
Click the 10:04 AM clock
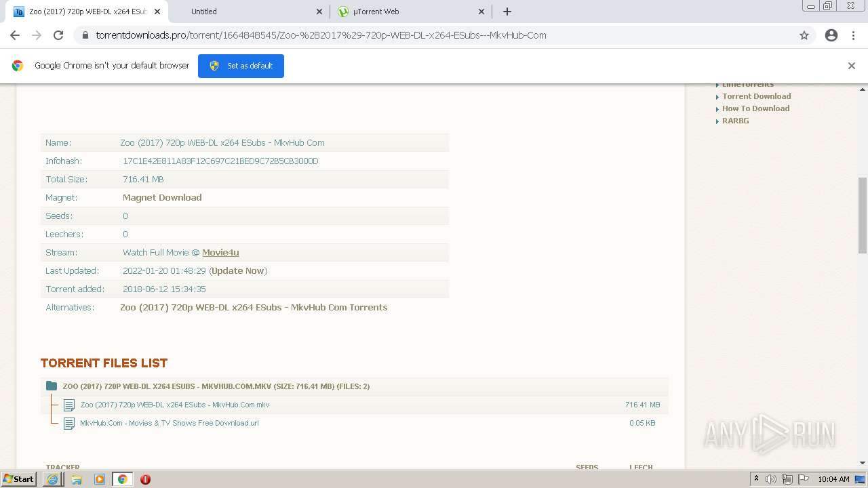833,479
